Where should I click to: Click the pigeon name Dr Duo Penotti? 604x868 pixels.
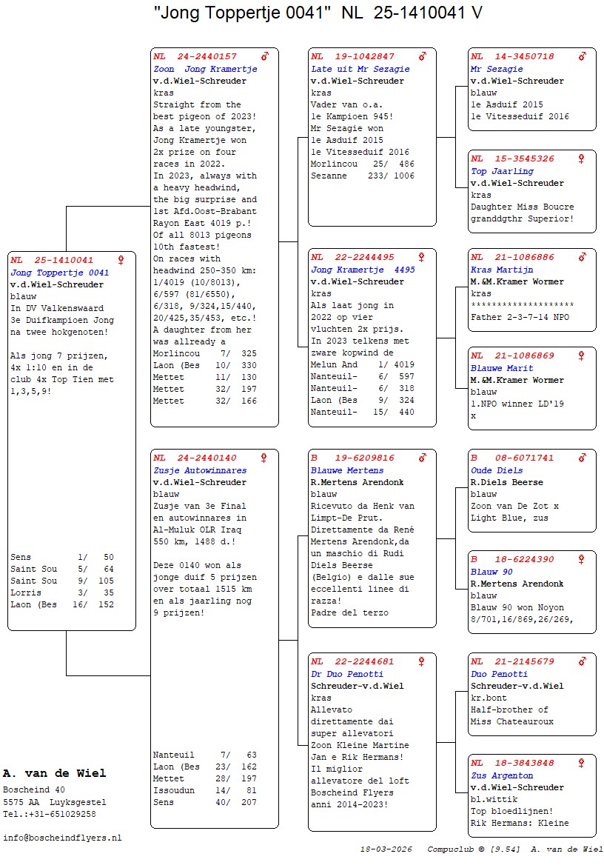point(347,674)
